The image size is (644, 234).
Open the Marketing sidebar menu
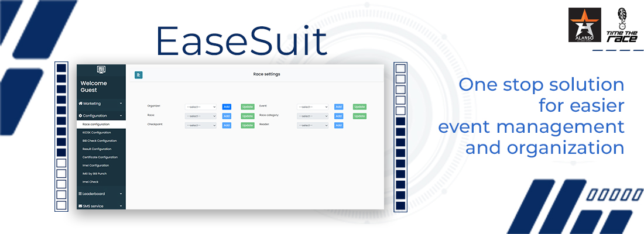[x=101, y=104]
